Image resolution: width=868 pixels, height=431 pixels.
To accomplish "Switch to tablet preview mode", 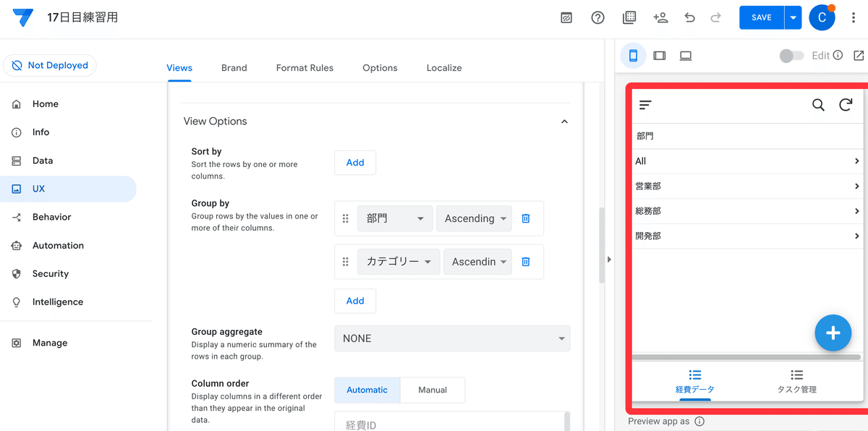I will click(x=659, y=56).
